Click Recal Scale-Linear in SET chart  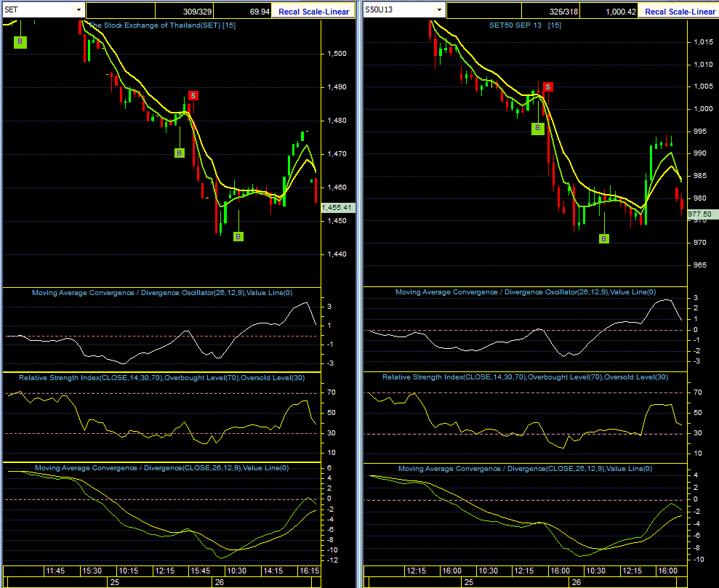313,12
